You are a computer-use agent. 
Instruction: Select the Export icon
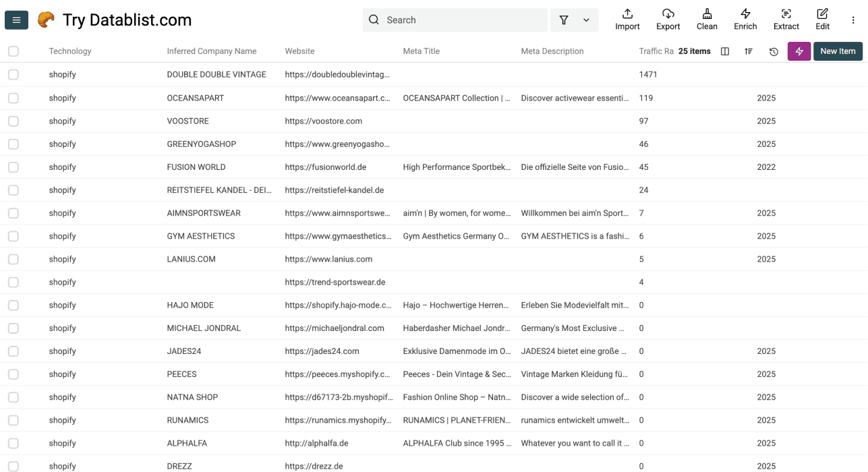click(668, 19)
